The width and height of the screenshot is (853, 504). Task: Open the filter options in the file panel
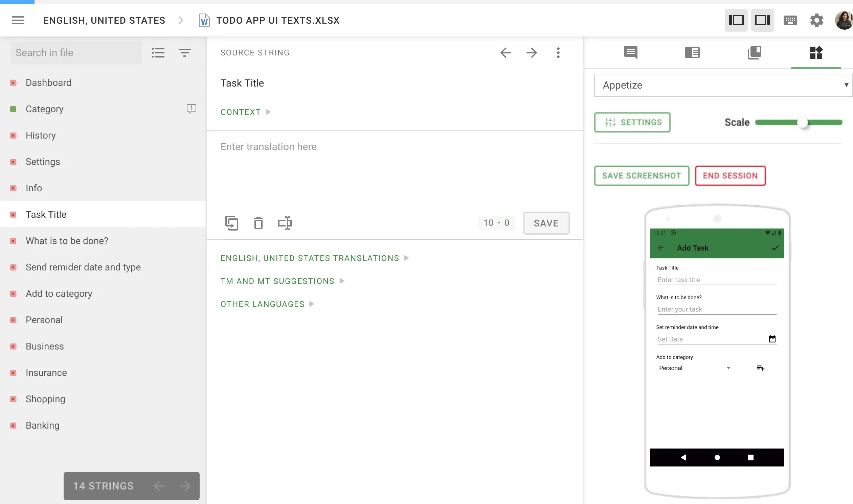tap(185, 53)
